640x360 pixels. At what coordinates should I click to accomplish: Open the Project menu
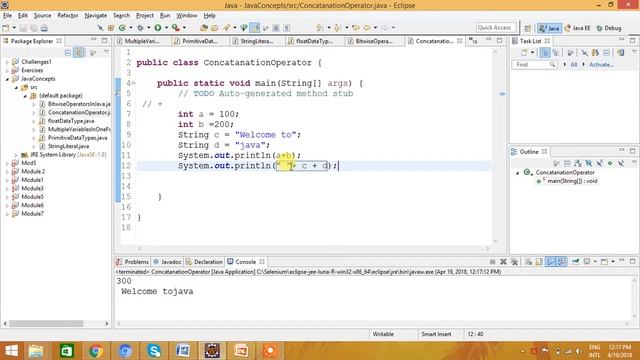(x=144, y=16)
